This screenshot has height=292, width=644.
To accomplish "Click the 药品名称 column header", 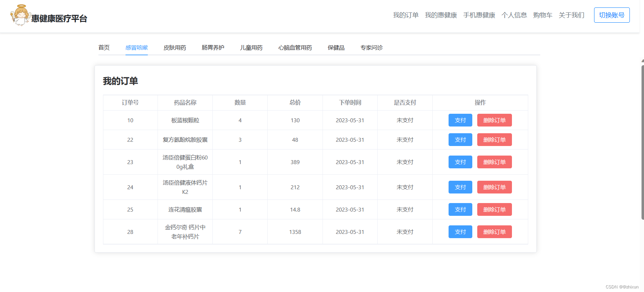I will [x=185, y=102].
